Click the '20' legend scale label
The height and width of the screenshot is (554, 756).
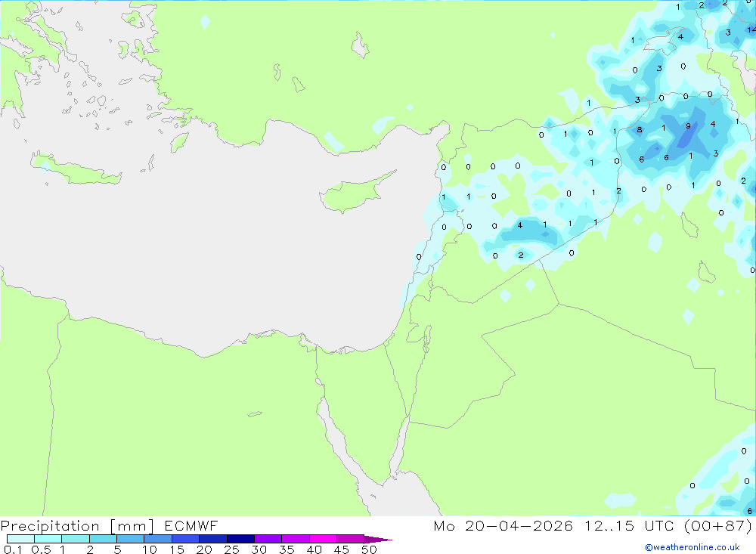[x=204, y=549]
